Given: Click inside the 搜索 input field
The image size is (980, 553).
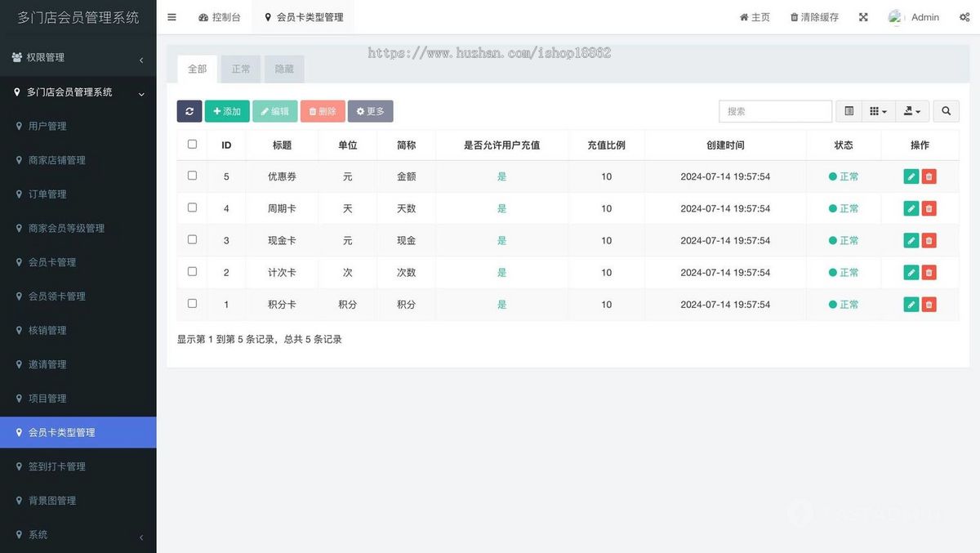Looking at the screenshot, I should 774,111.
